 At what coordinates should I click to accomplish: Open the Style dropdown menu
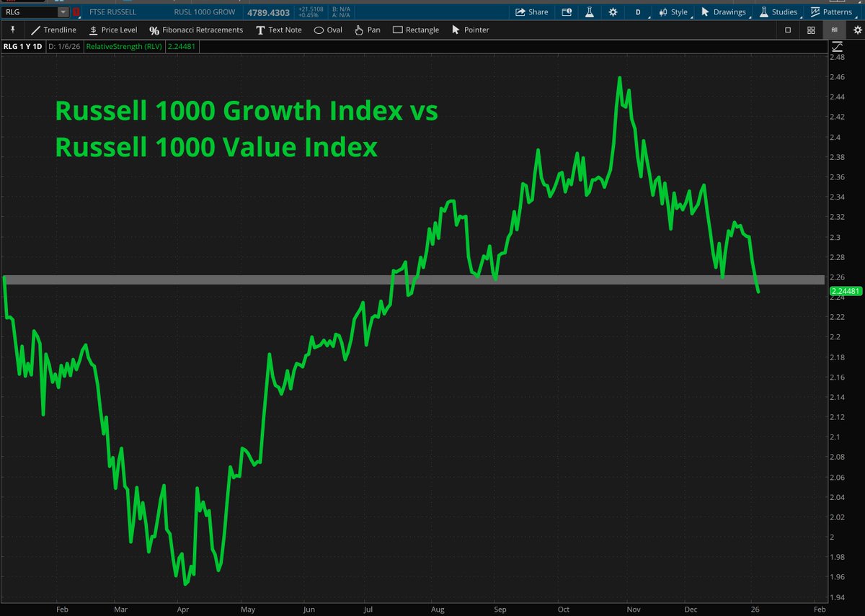[673, 12]
